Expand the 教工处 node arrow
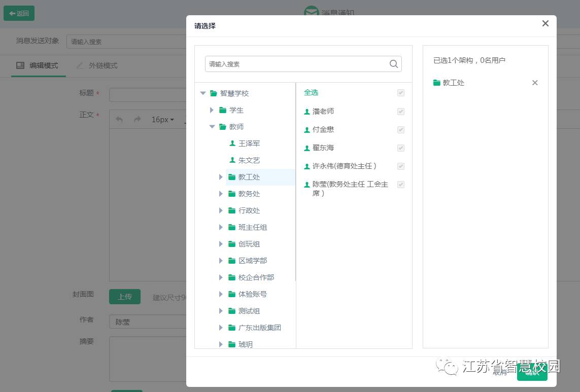Screen dimensions: 580x392 pyautogui.click(x=221, y=177)
